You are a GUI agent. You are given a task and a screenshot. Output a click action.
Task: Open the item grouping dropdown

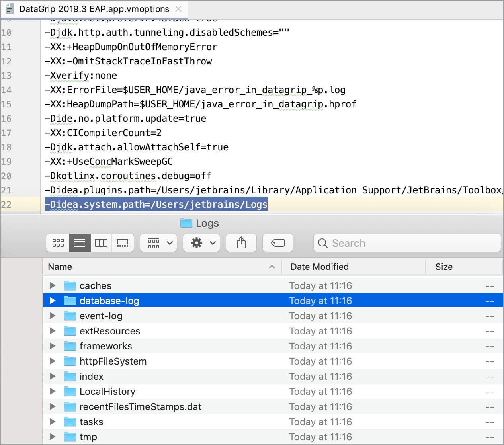pos(158,243)
